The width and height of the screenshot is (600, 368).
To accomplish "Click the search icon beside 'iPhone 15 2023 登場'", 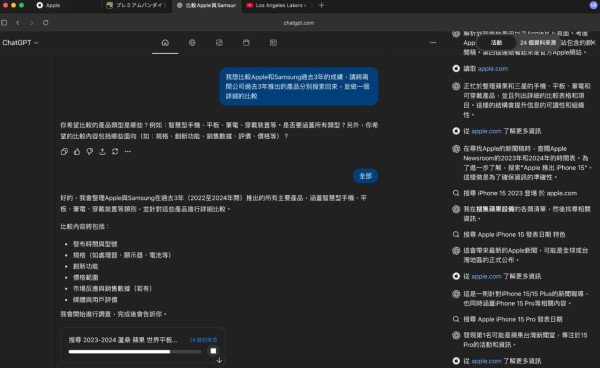I will [x=456, y=193].
